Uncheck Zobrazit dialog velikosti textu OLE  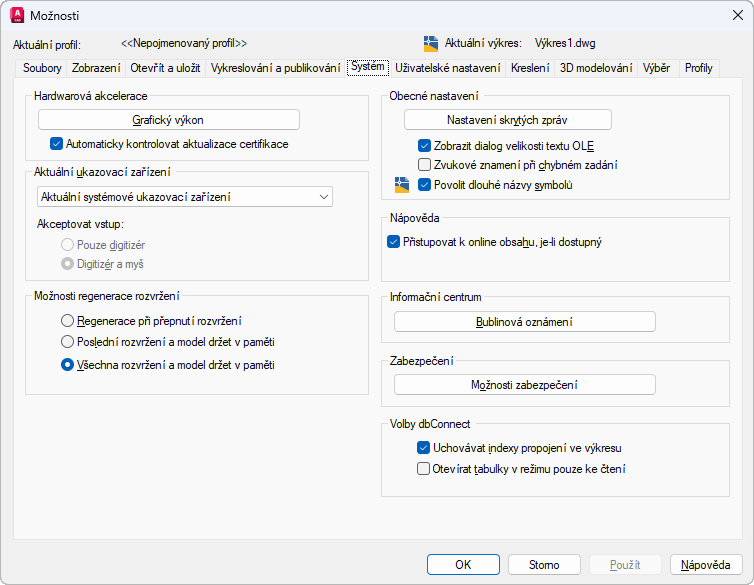click(424, 145)
